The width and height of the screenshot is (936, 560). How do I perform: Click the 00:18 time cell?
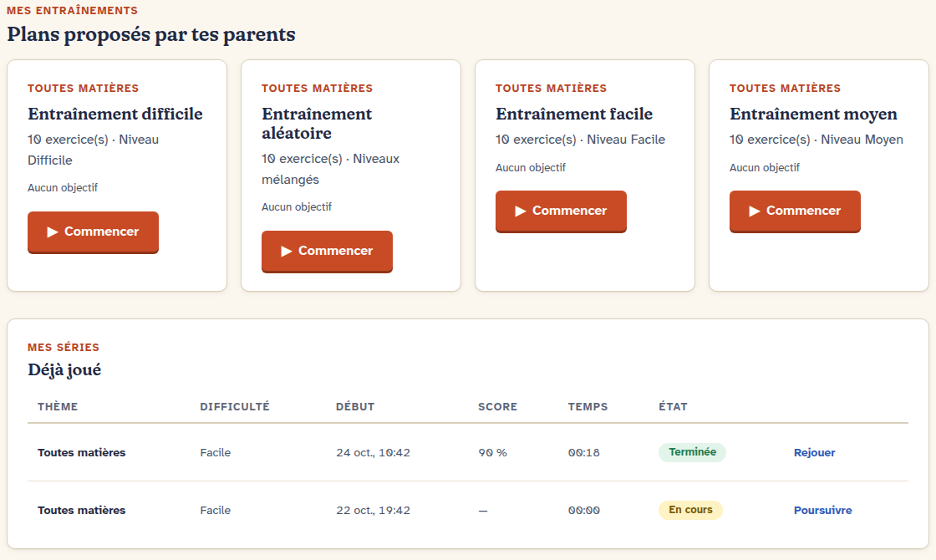click(584, 452)
